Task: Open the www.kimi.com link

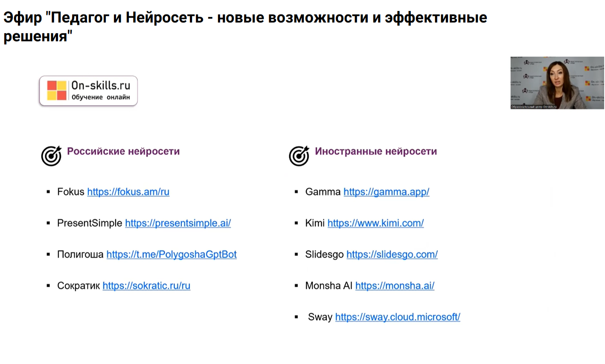Action: (x=375, y=223)
